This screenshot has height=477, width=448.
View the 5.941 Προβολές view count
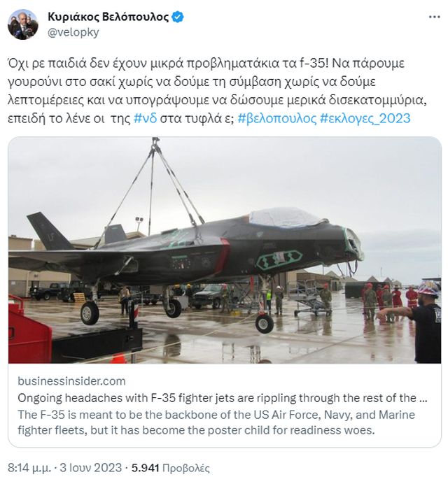coord(171,468)
